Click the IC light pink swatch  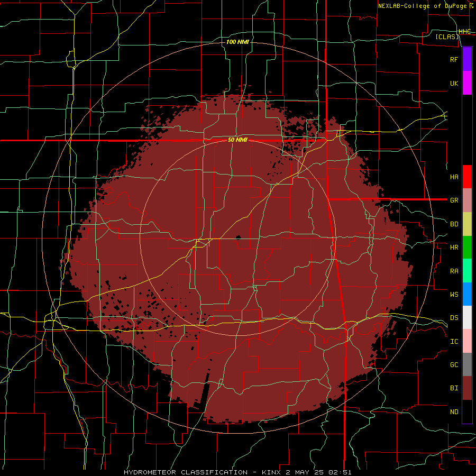(467, 341)
